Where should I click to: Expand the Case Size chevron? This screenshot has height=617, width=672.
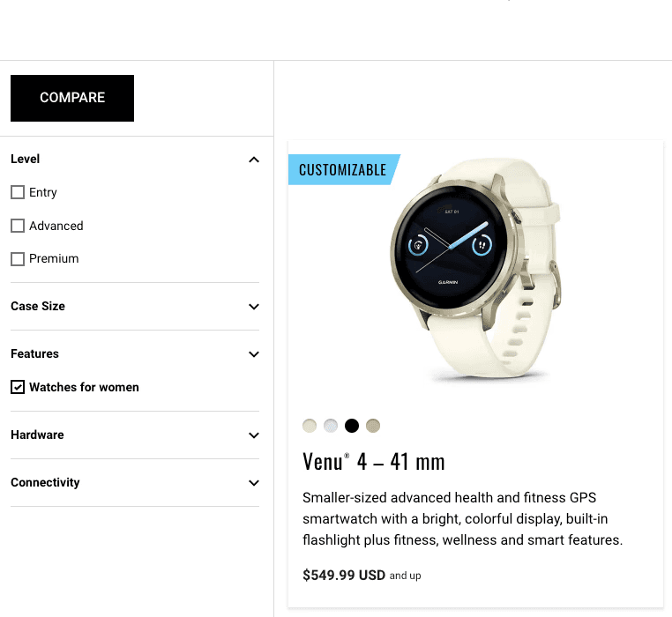[x=254, y=307]
